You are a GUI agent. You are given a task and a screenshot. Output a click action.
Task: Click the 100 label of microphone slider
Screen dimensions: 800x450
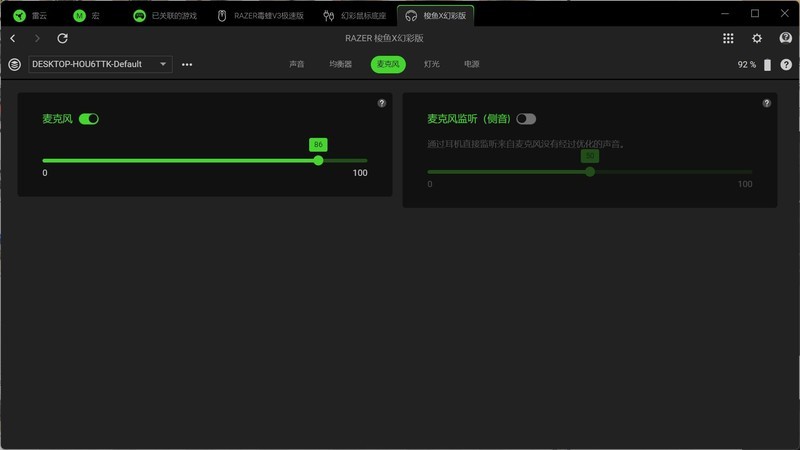tap(360, 173)
